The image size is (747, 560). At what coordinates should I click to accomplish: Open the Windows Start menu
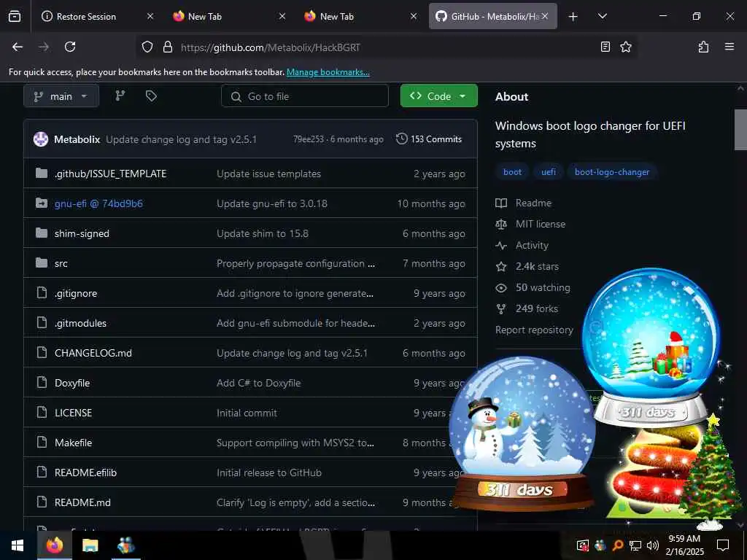[18, 545]
